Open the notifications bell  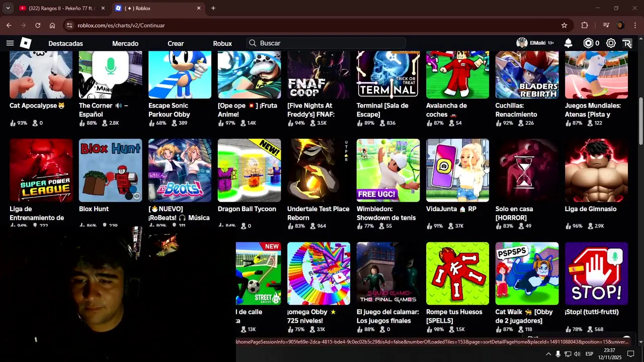568,43
